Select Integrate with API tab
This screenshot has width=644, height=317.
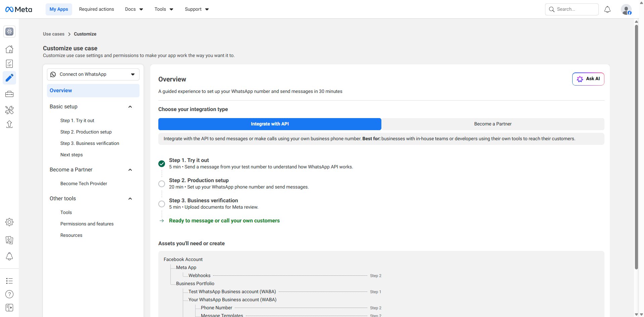coord(270,124)
